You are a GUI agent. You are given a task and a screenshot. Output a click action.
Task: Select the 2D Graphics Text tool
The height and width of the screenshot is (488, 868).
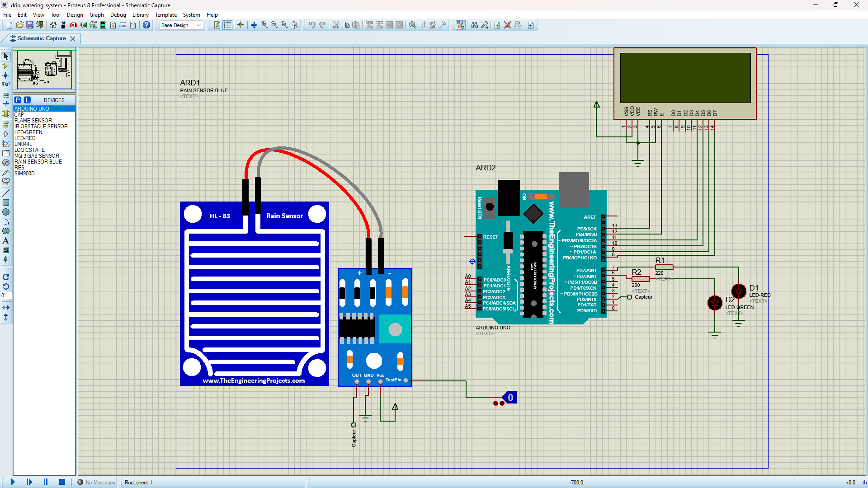click(x=6, y=240)
